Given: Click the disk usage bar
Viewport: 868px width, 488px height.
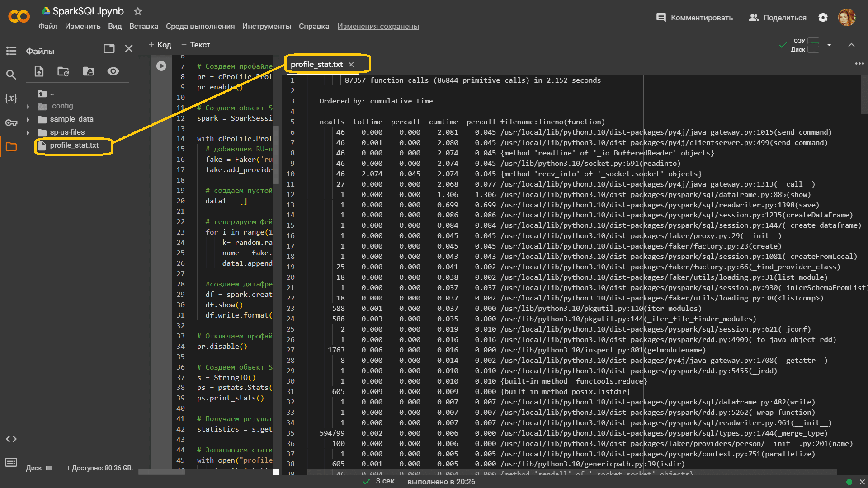Looking at the screenshot, I should [57, 468].
